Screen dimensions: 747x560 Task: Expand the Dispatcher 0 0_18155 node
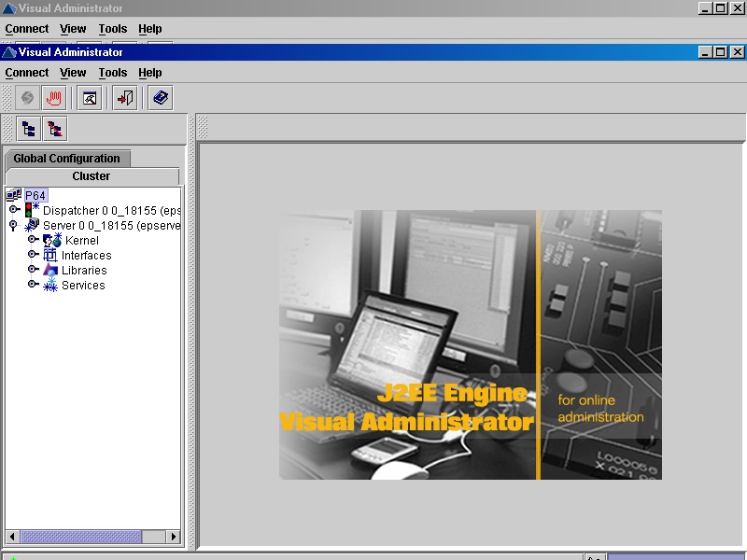click(14, 209)
